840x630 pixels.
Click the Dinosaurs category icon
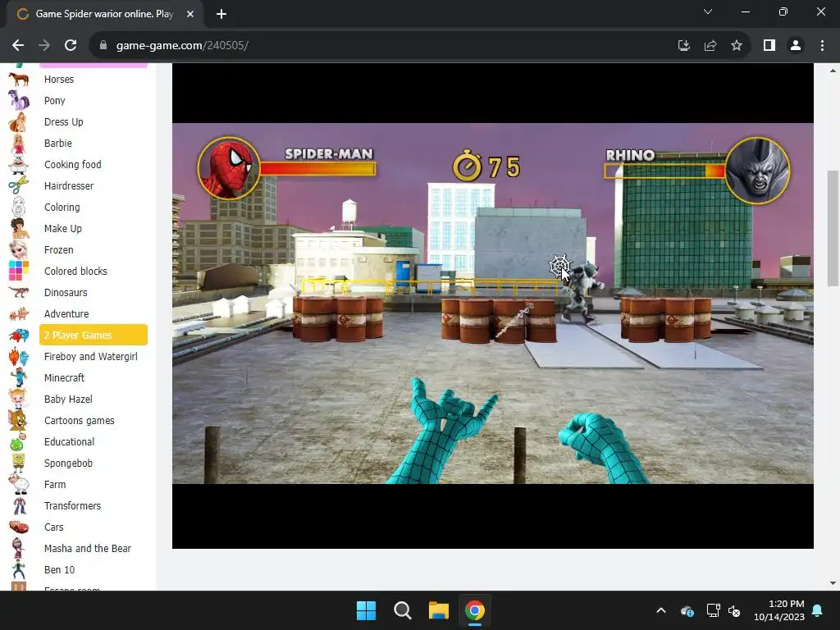click(x=18, y=293)
